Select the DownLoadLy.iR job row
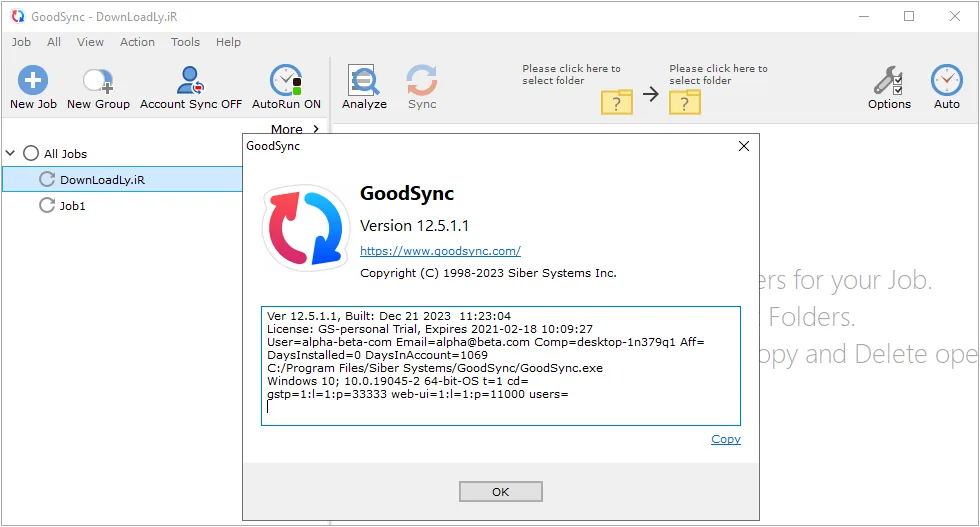Image resolution: width=980 pixels, height=527 pixels. pyautogui.click(x=122, y=179)
